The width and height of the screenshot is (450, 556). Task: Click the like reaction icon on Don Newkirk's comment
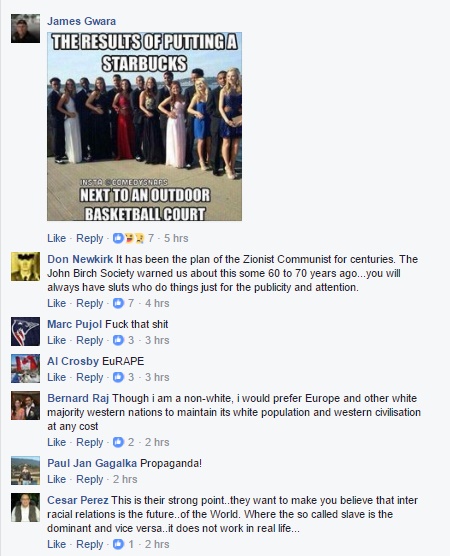coord(118,303)
